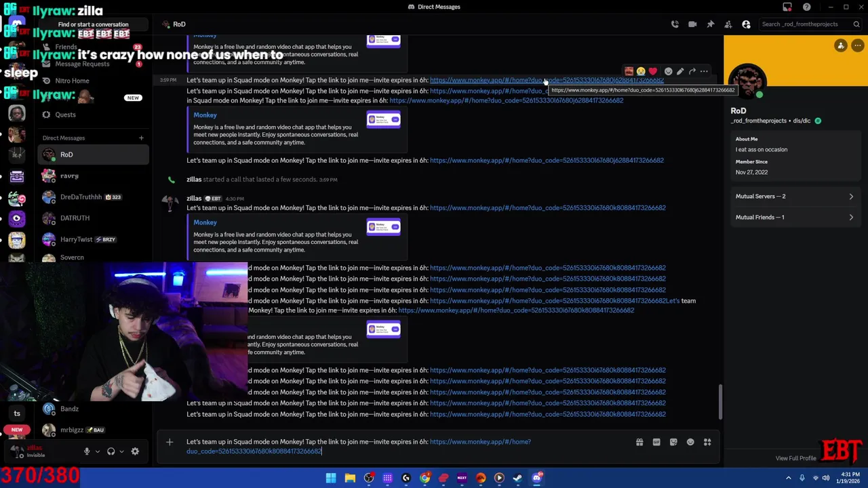The image size is (868, 488).
Task: Open the ravry conversation
Action: tap(93, 176)
